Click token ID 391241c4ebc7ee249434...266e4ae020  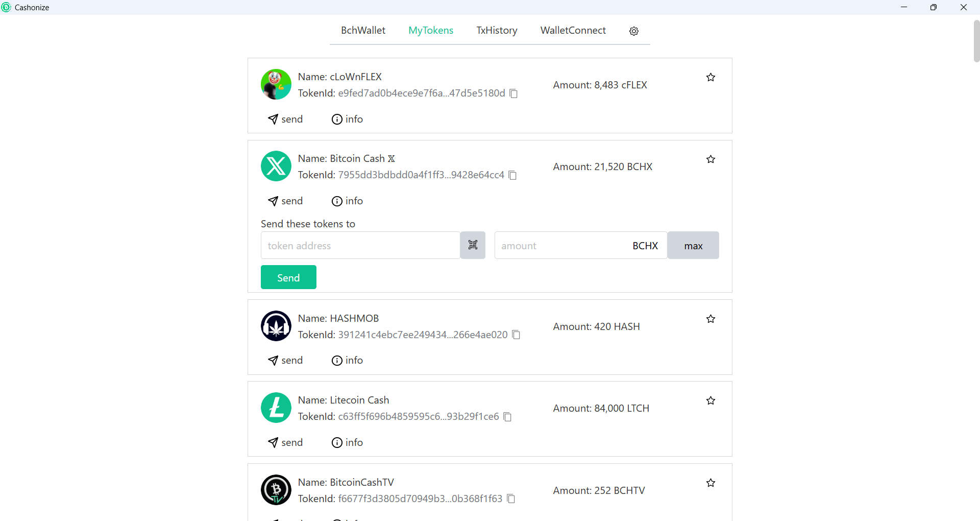coord(423,335)
